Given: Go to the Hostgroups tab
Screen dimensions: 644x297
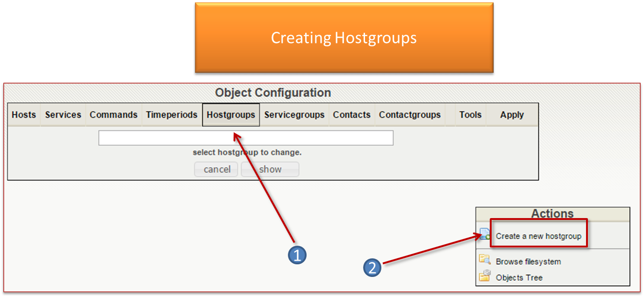Looking at the screenshot, I should (x=231, y=115).
